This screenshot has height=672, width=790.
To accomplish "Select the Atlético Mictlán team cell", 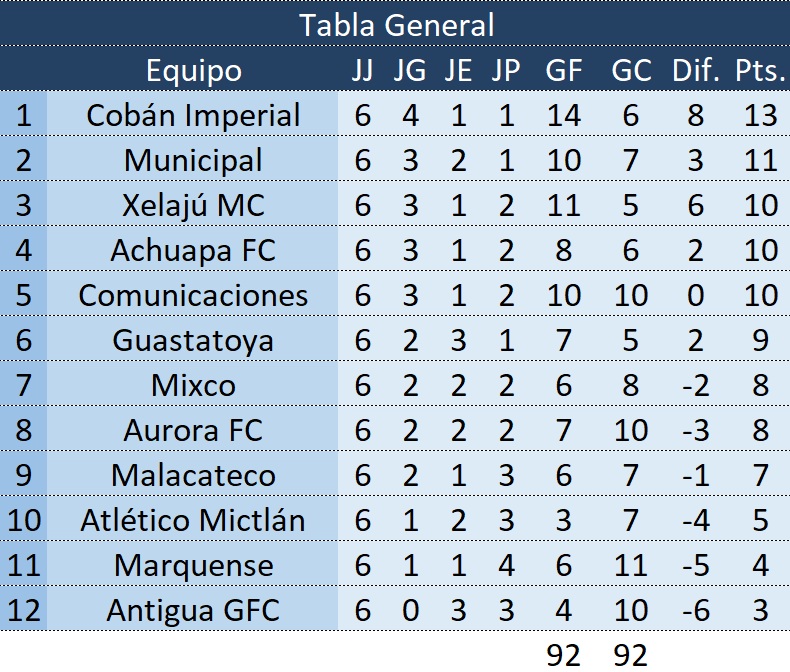I will [193, 520].
